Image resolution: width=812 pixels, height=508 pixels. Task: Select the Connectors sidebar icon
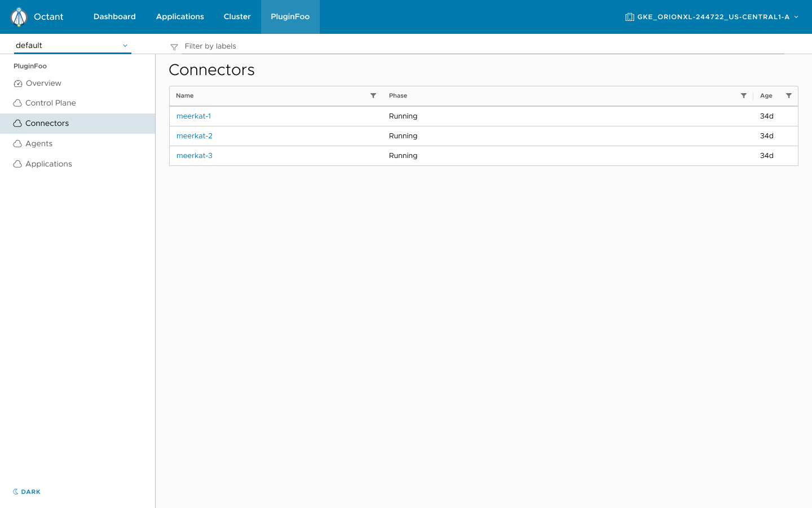[18, 123]
